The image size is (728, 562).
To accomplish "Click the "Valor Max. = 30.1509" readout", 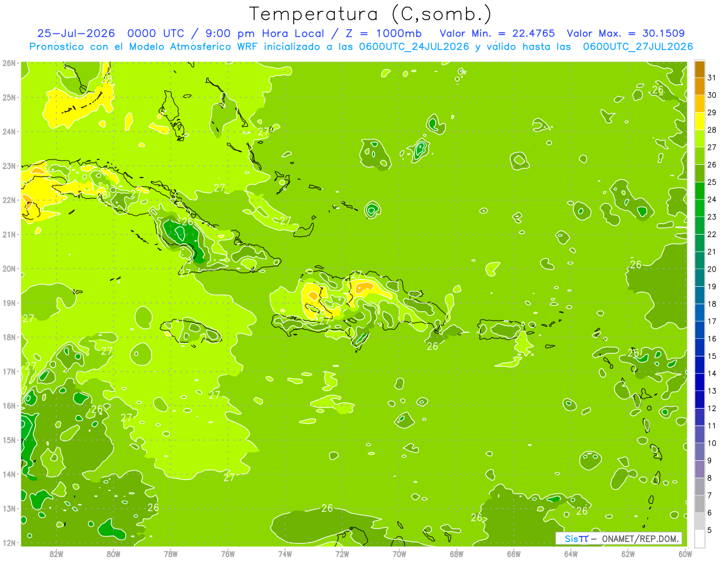I will [626, 33].
